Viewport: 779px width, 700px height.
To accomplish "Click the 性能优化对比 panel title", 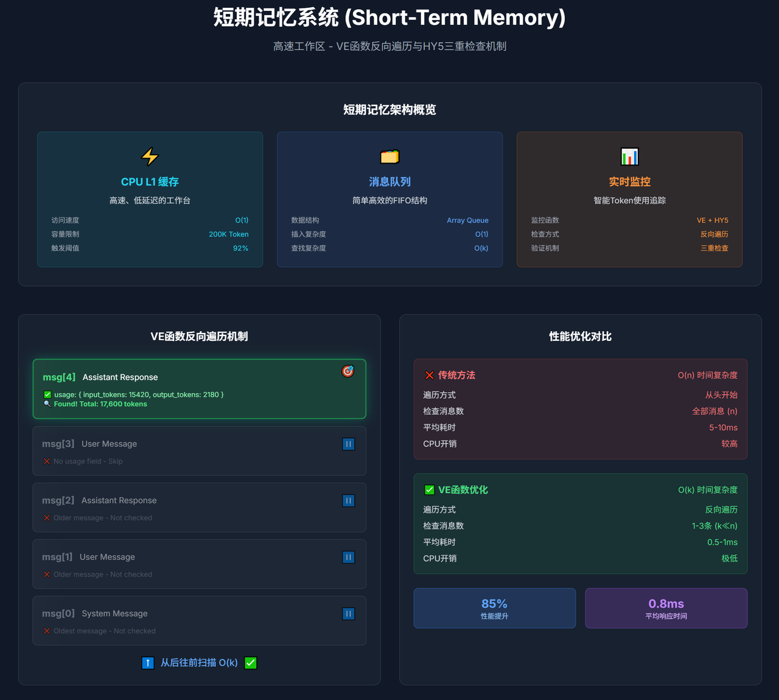I will [580, 337].
